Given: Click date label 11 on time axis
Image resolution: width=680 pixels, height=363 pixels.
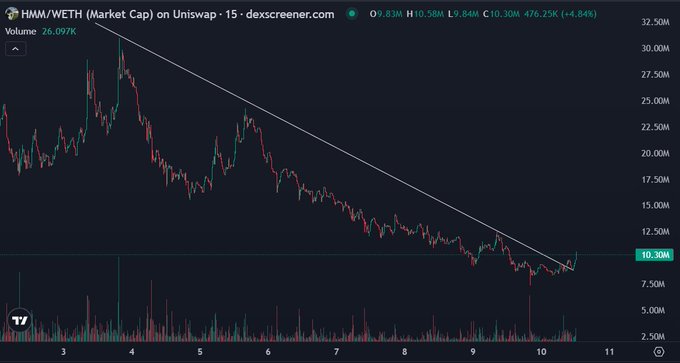Looking at the screenshot, I should (609, 351).
